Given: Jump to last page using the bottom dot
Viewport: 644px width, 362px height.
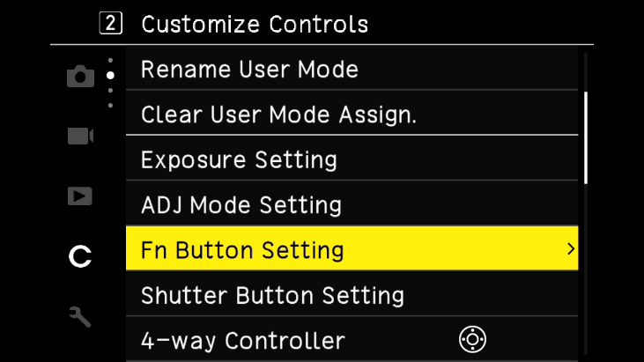Looking at the screenshot, I should pos(110,105).
